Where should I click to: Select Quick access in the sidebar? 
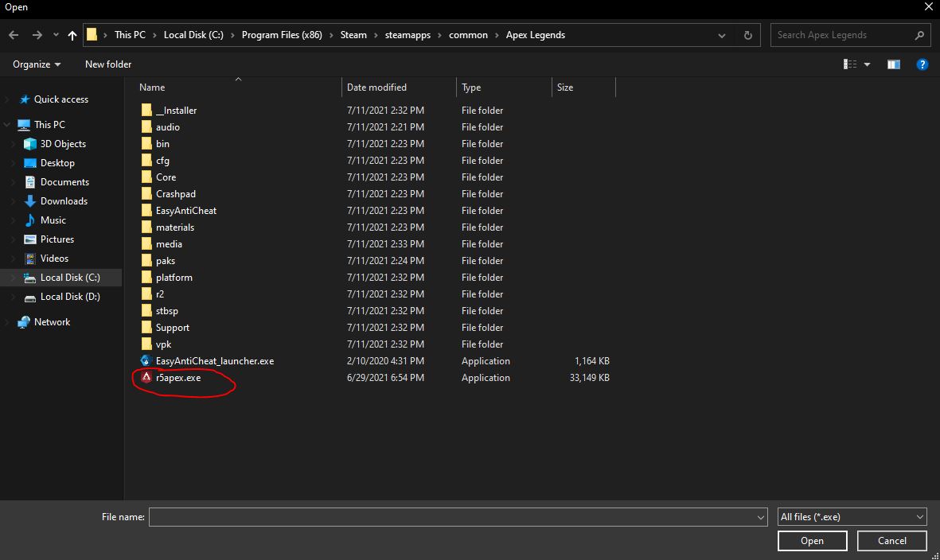[x=61, y=99]
